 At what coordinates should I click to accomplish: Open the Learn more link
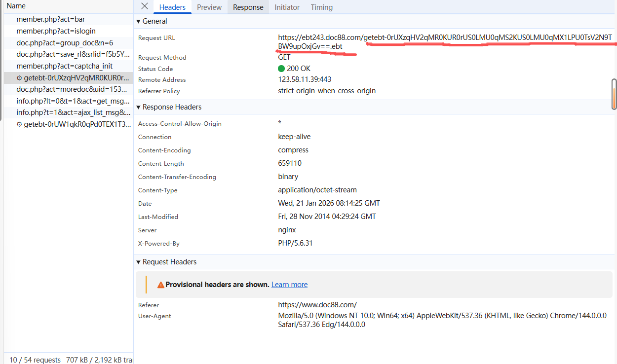pyautogui.click(x=289, y=285)
